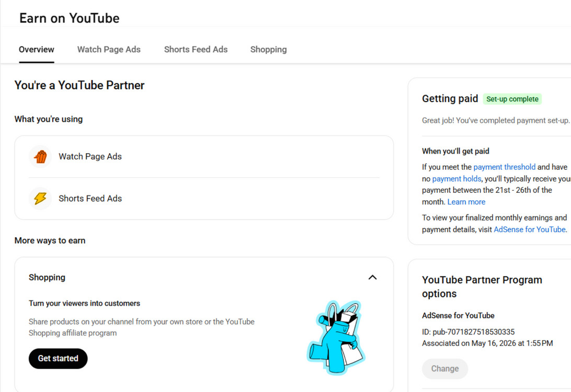Click the Set-up complete badge
571x392 pixels.
512,99
